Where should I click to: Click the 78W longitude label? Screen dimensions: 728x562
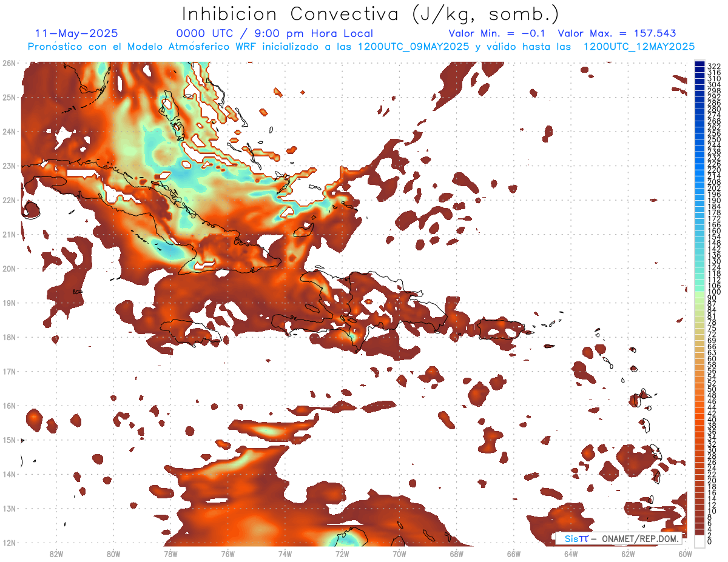pos(170,554)
